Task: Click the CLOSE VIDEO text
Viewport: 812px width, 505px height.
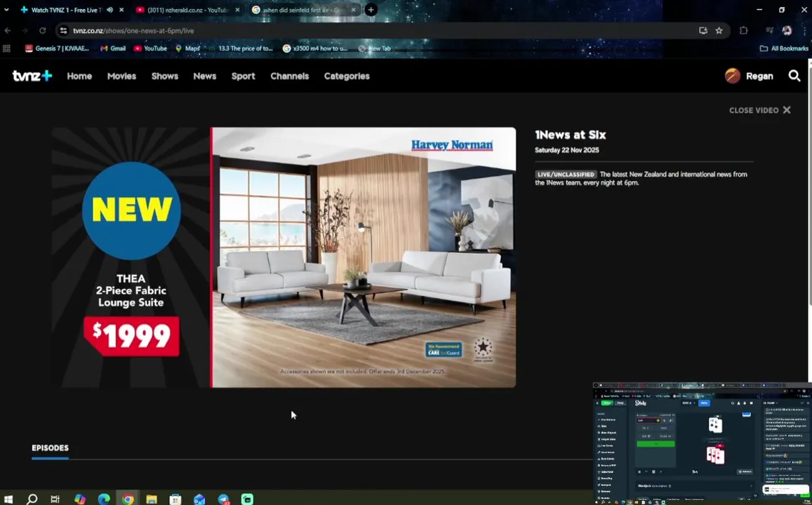Action: point(754,110)
